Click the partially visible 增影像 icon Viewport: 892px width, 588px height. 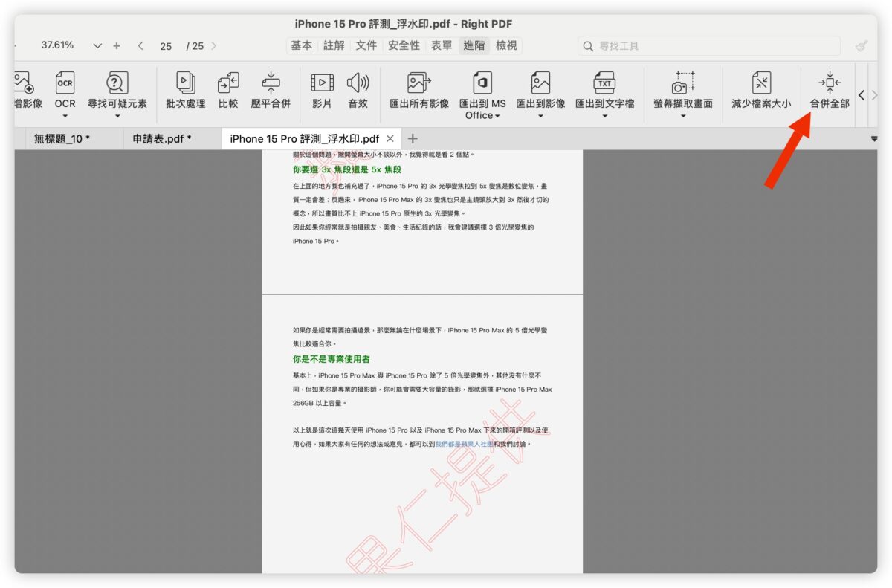24,83
